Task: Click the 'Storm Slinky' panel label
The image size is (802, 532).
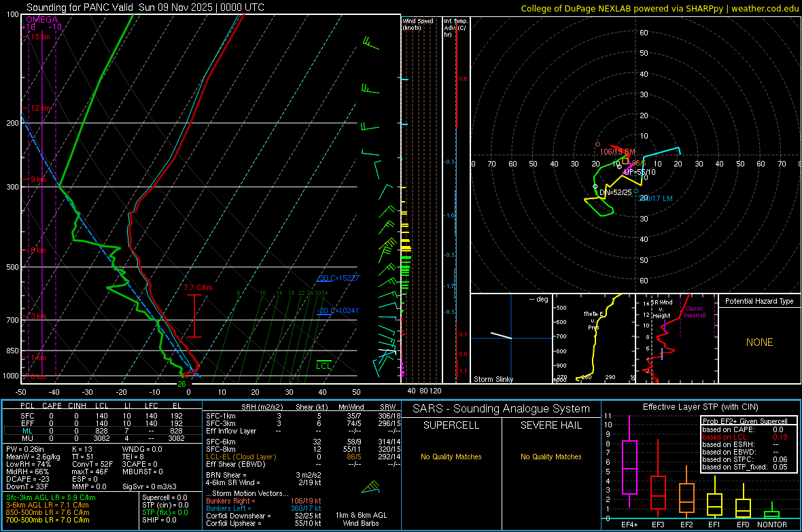Action: click(x=493, y=379)
